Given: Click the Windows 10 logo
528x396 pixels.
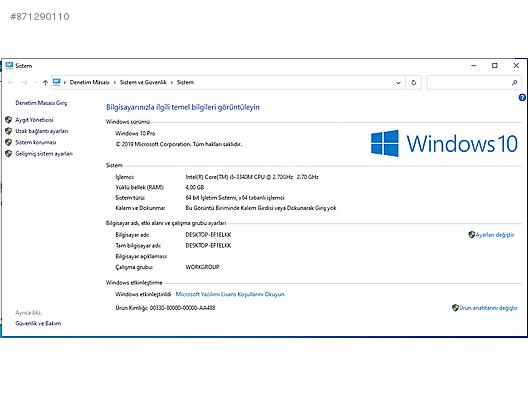Looking at the screenshot, I should pyautogui.click(x=444, y=144).
